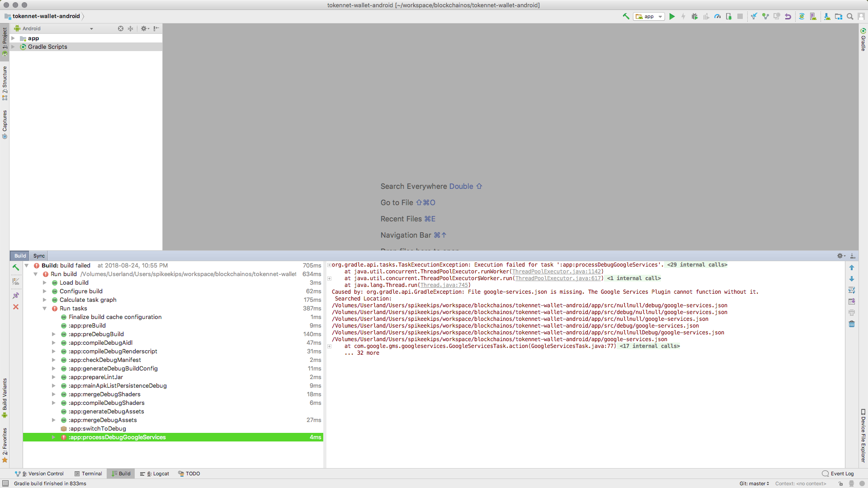Viewport: 868px width, 488px height.
Task: Sync project with Gradle files
Action: 802,16
